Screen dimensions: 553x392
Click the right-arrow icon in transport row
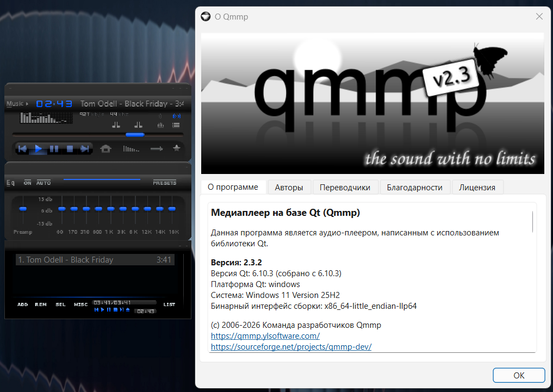157,149
